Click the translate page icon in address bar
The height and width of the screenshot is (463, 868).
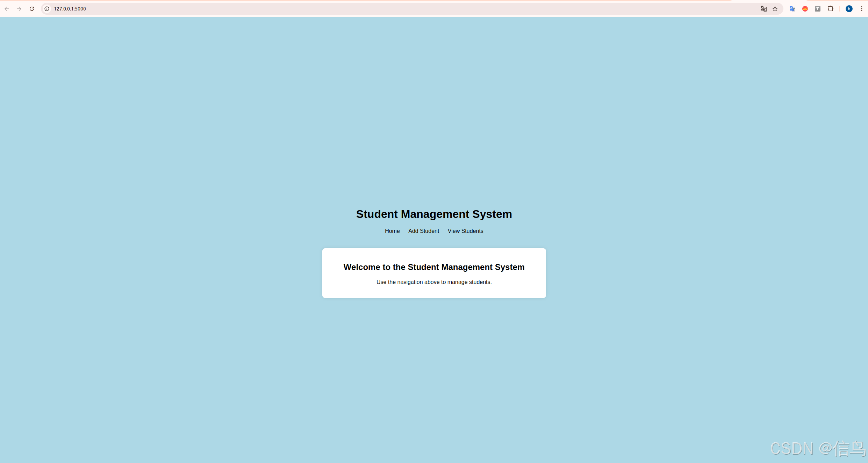pos(763,9)
